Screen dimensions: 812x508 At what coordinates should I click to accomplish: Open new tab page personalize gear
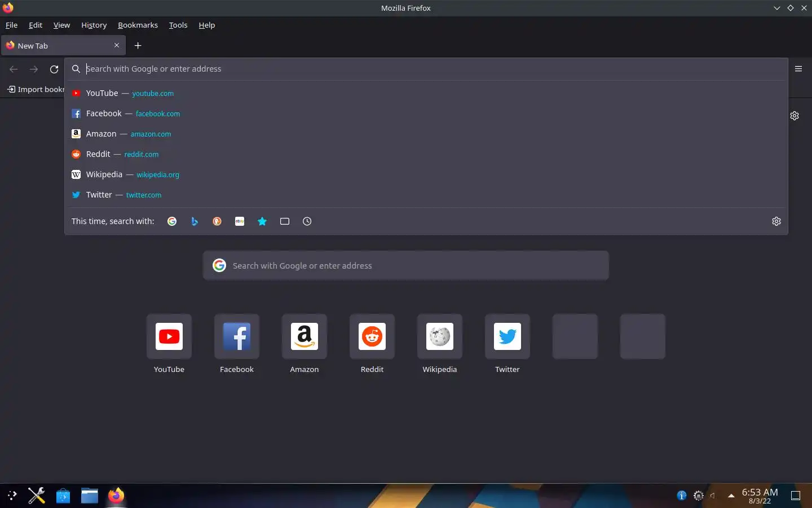coord(795,116)
